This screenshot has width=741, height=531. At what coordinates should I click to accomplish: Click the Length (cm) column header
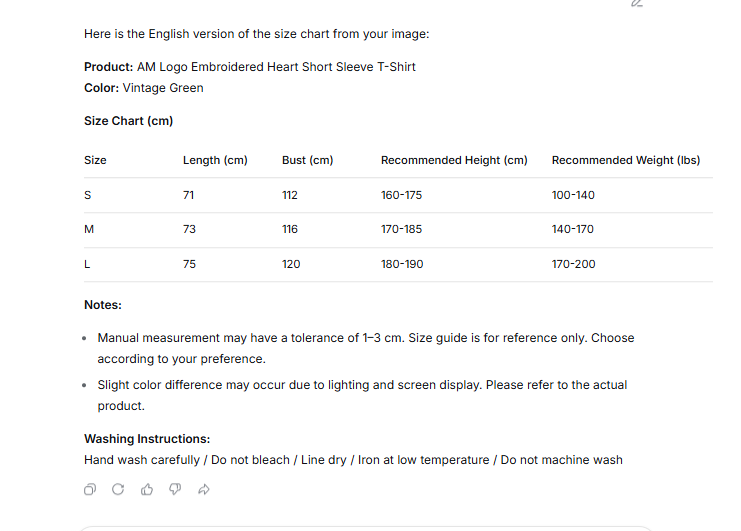215,160
